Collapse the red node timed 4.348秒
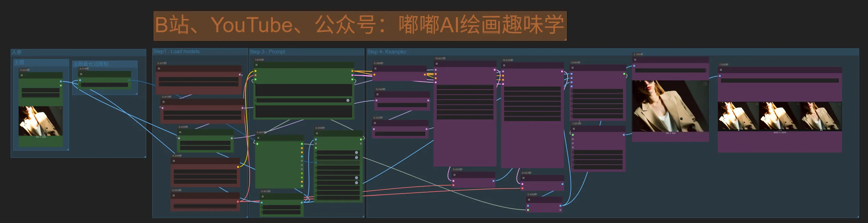The width and height of the screenshot is (868, 223). (174, 161)
